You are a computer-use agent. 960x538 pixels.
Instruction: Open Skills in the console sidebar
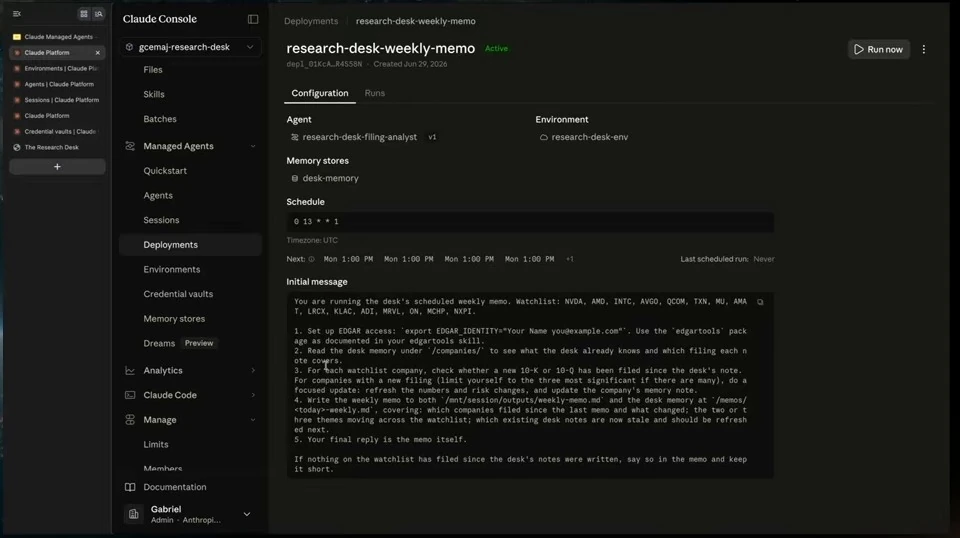154,94
